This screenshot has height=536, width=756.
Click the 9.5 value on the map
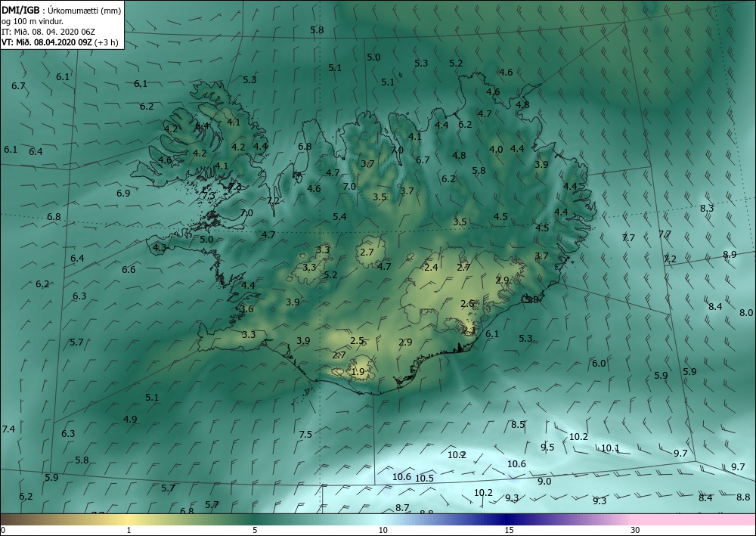pos(547,447)
